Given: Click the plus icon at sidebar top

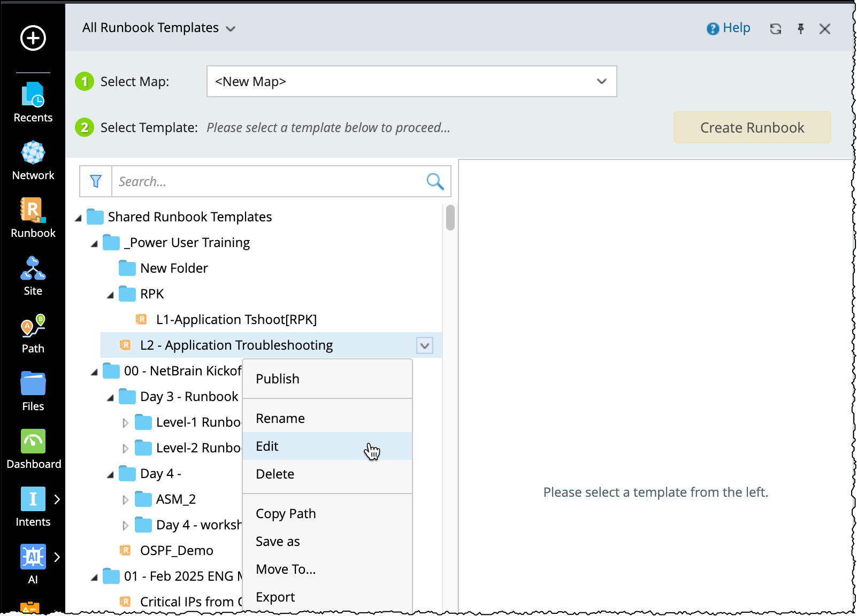Looking at the screenshot, I should 33,38.
